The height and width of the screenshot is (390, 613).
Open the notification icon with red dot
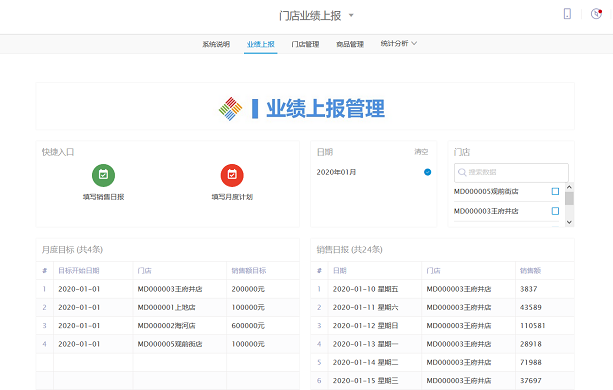point(596,14)
